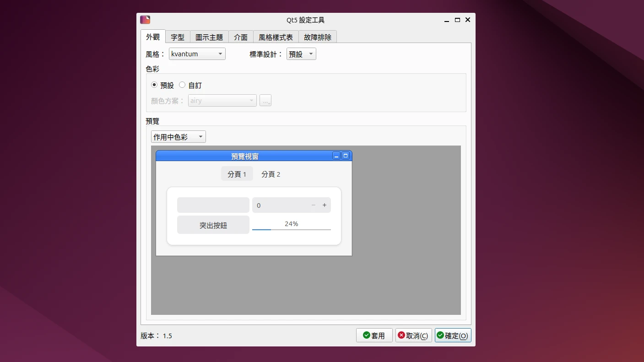
Task: Close the Qt5 設定工具 window
Action: pyautogui.click(x=467, y=20)
